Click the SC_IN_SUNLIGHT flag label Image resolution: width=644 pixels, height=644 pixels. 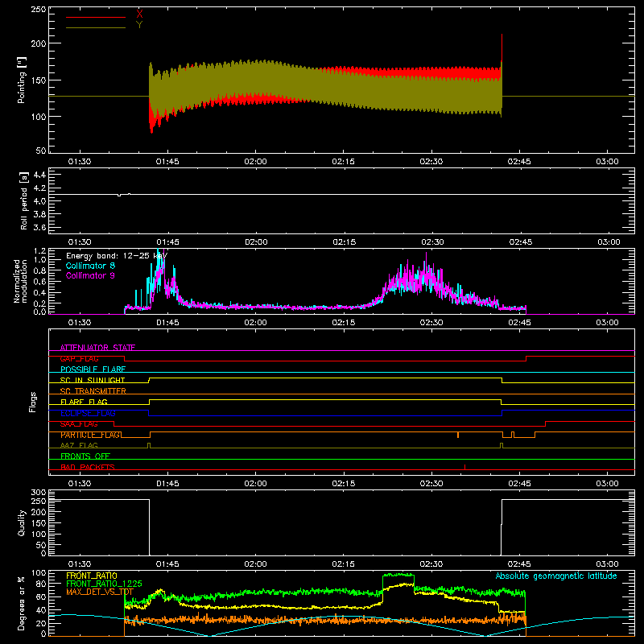(93, 380)
